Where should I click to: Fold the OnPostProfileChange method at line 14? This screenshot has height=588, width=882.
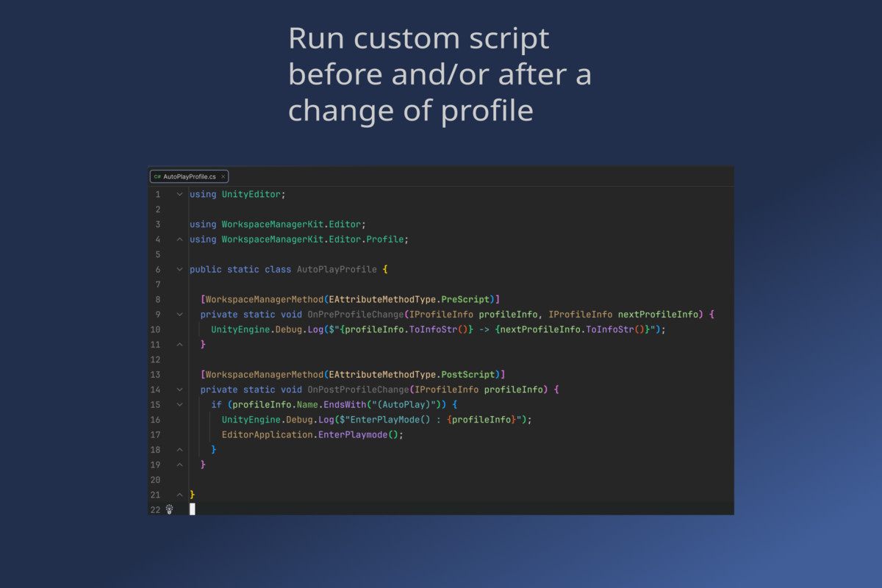pyautogui.click(x=179, y=390)
